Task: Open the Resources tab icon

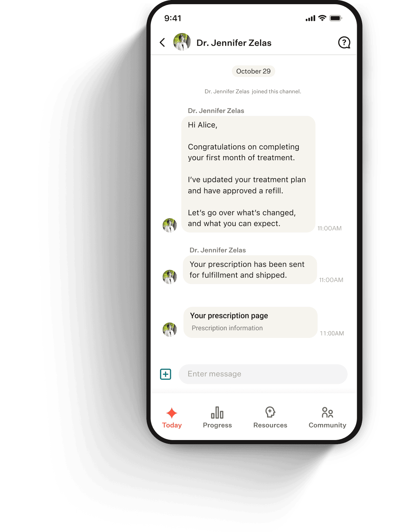Action: click(270, 412)
